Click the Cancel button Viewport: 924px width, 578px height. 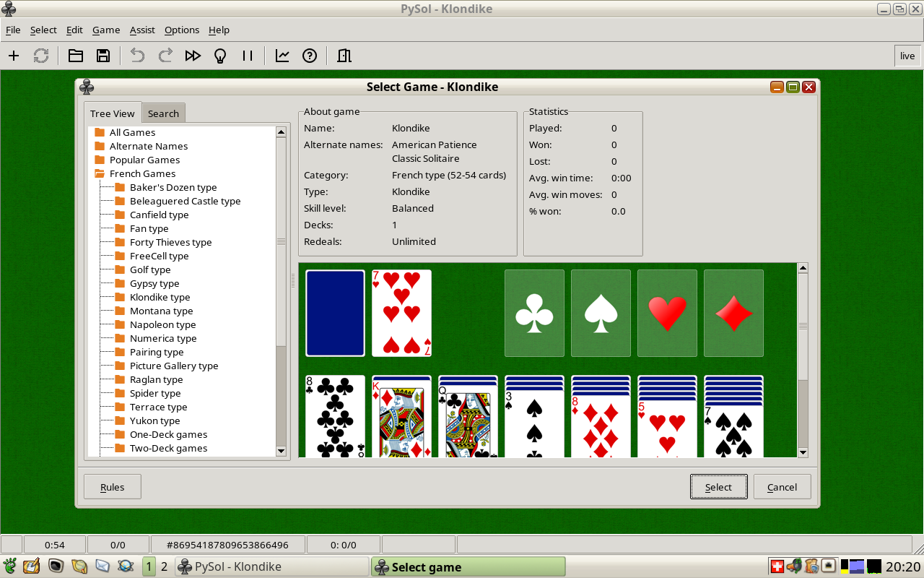click(782, 487)
